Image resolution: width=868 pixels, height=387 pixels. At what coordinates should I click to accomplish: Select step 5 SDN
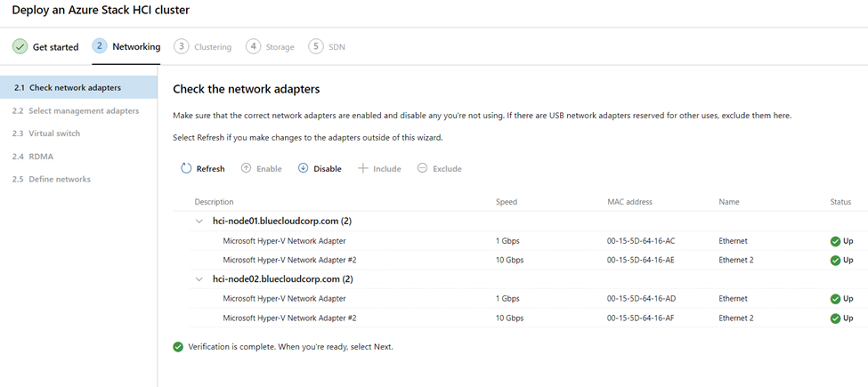tap(327, 47)
